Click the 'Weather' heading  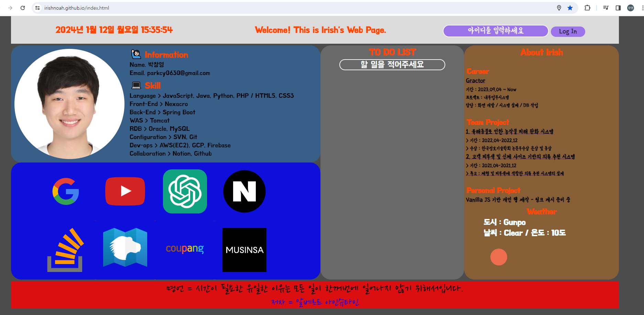[x=542, y=212]
